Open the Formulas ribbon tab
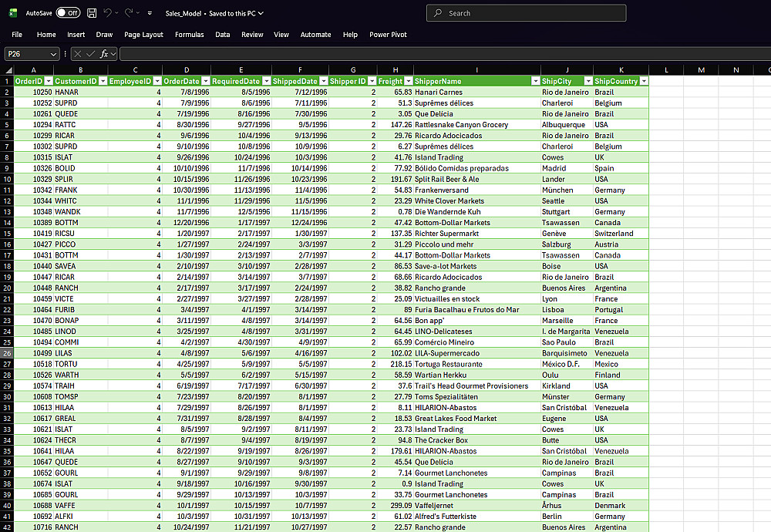 190,35
